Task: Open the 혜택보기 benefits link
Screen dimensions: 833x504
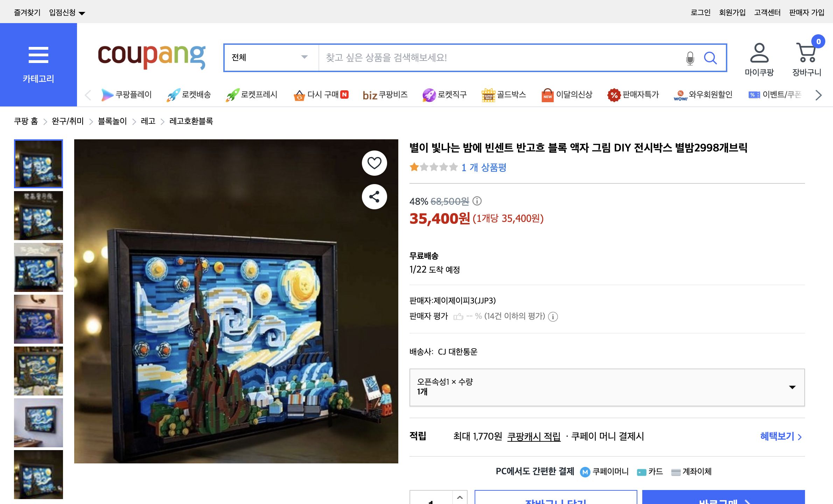Action: point(777,436)
